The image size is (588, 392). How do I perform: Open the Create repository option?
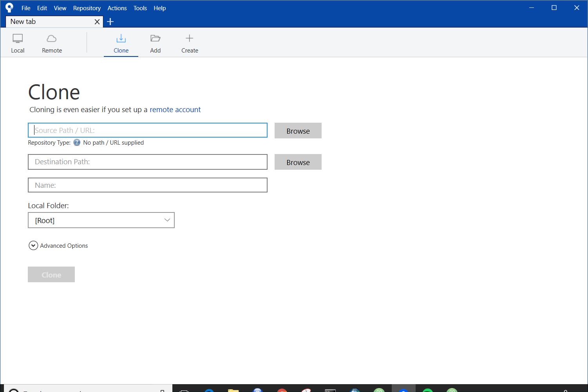[x=190, y=43]
